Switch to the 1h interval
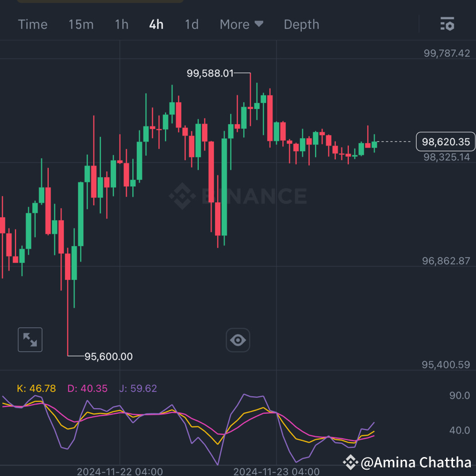This screenshot has width=476, height=476. (121, 24)
